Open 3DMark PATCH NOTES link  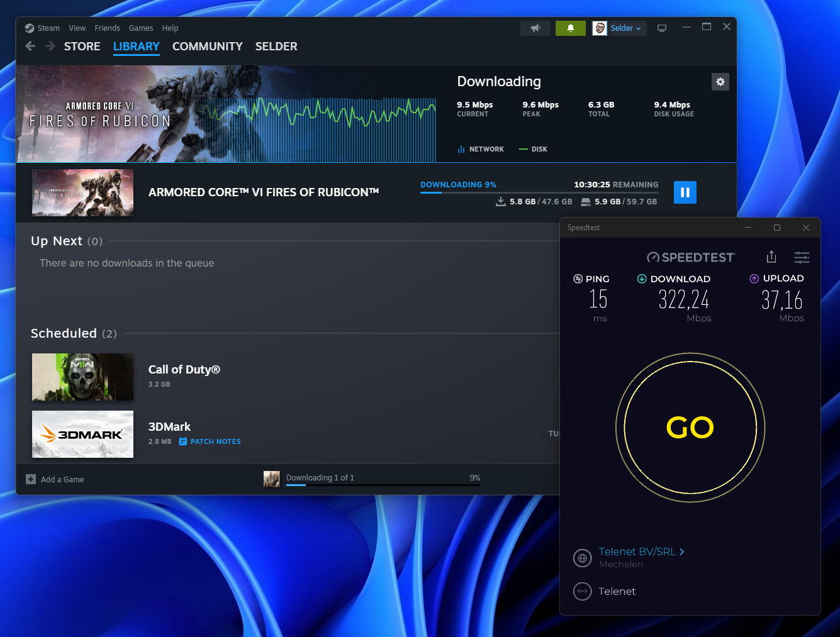tap(215, 441)
